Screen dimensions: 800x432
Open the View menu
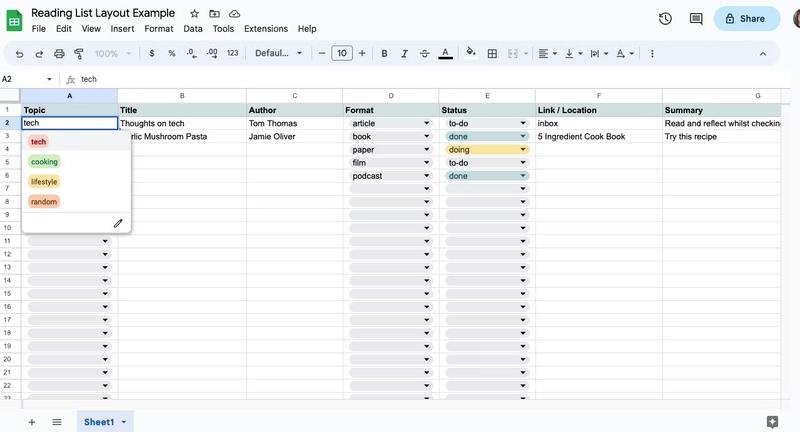[91, 29]
